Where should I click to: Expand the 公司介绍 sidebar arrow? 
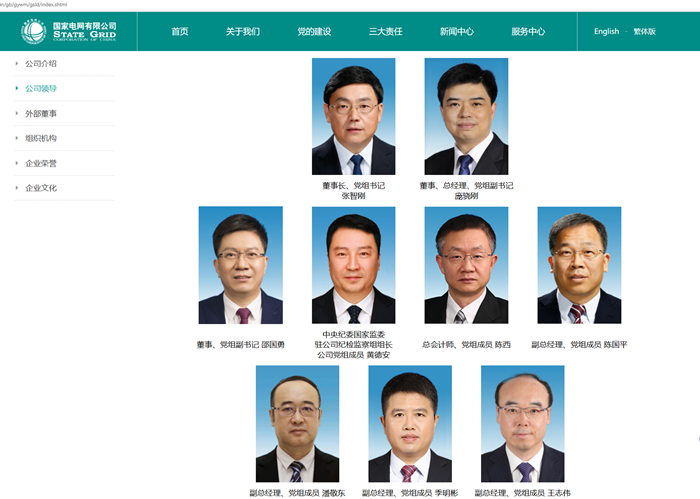17,63
